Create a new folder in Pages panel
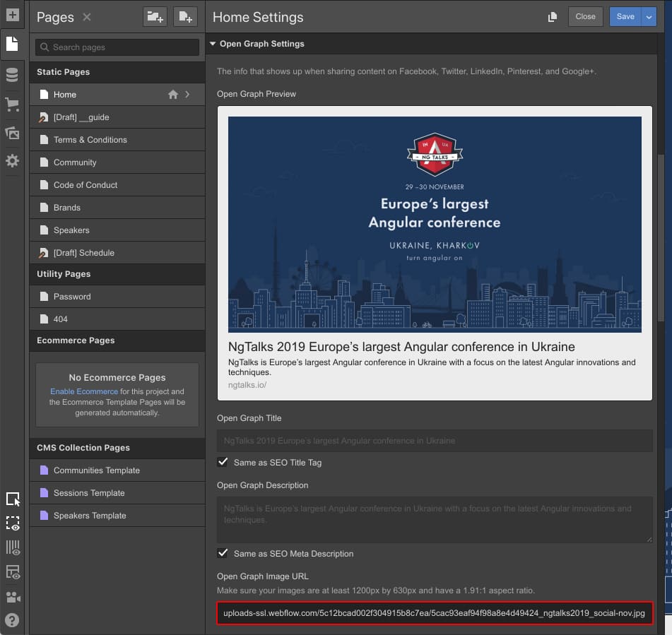Viewport: 672px width, 635px height. 155,16
